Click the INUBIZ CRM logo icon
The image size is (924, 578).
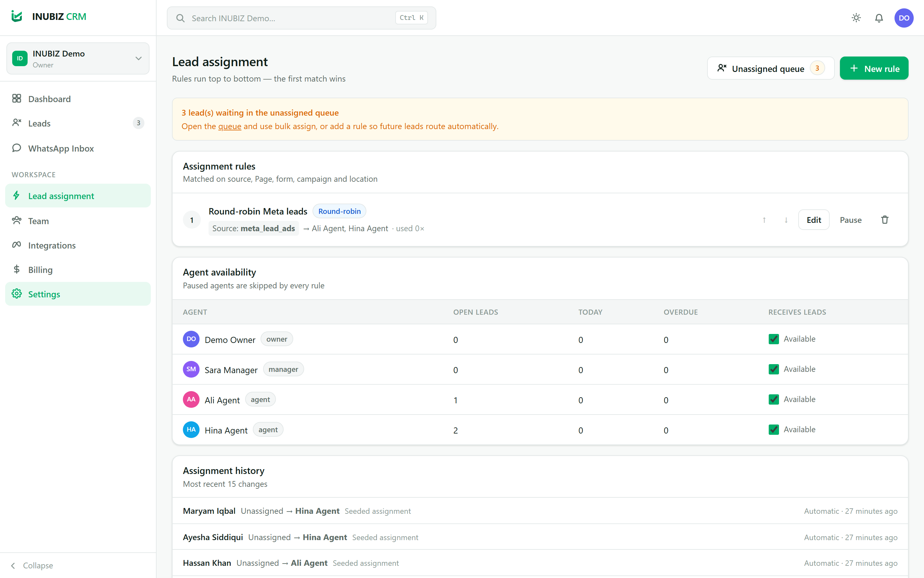click(x=17, y=16)
